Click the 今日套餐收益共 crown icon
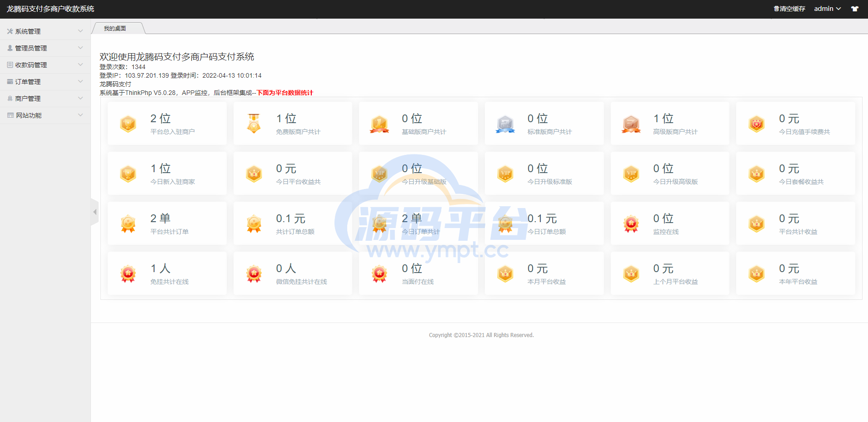Screen dimensions: 868x422 [757, 174]
